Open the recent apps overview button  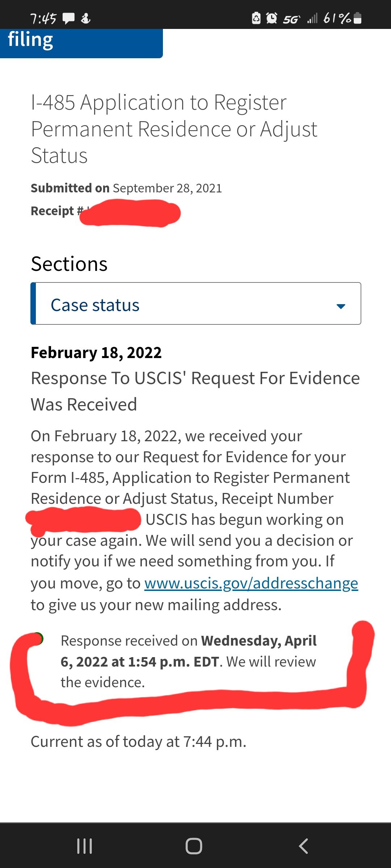pyautogui.click(x=85, y=846)
